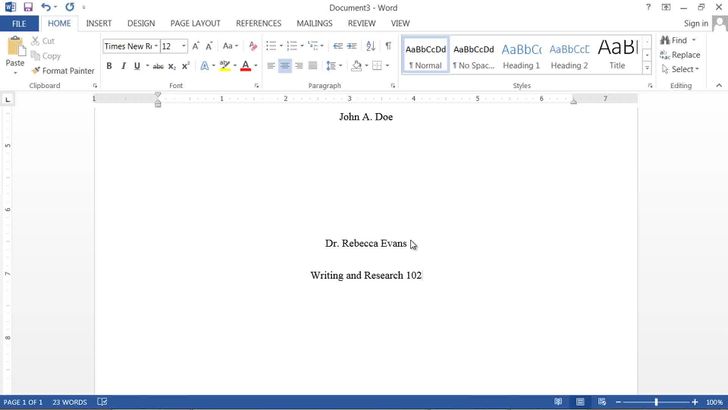The image size is (728, 410).
Task: Click the Borders icon
Action: pos(377,66)
